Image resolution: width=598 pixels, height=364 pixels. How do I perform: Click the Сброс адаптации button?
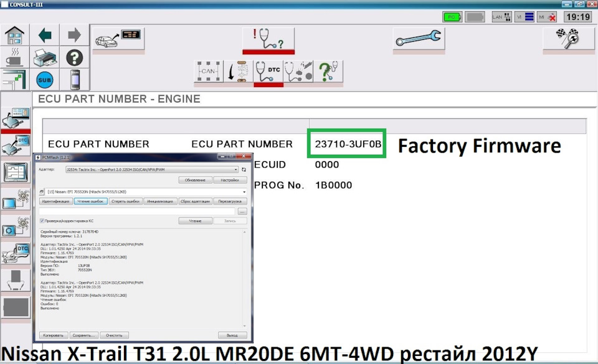[x=195, y=201]
